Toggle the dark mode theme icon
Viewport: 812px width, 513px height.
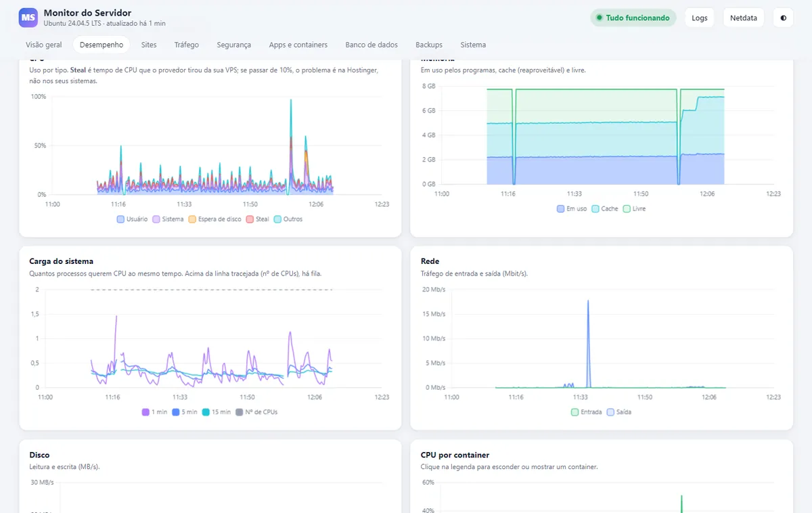click(783, 18)
